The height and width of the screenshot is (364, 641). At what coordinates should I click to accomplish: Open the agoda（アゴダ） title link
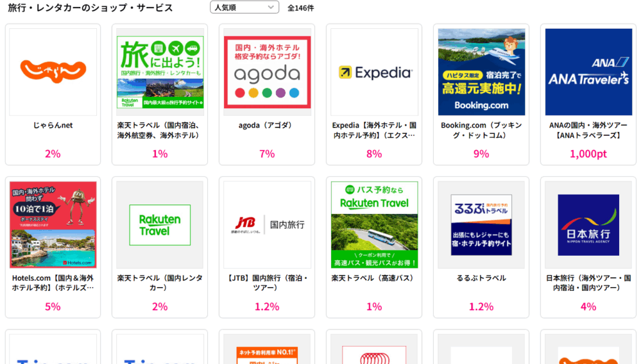[267, 126]
